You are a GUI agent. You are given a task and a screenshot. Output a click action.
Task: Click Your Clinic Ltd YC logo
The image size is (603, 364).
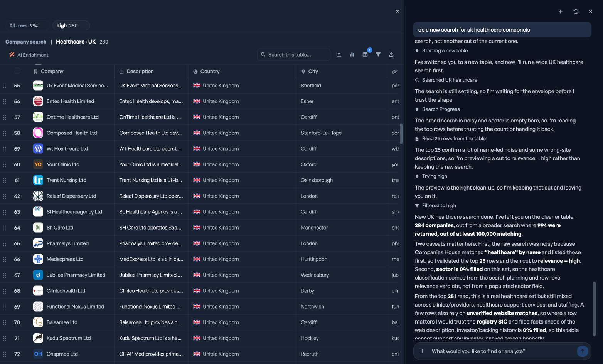click(x=38, y=164)
